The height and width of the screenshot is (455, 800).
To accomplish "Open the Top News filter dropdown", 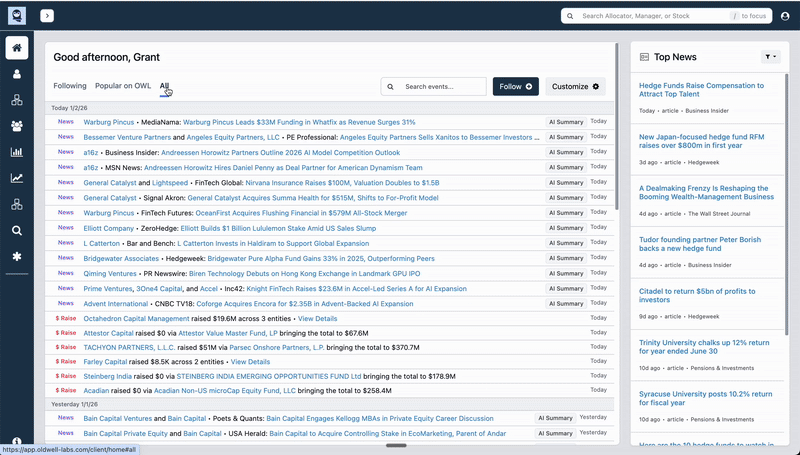I will coord(770,57).
